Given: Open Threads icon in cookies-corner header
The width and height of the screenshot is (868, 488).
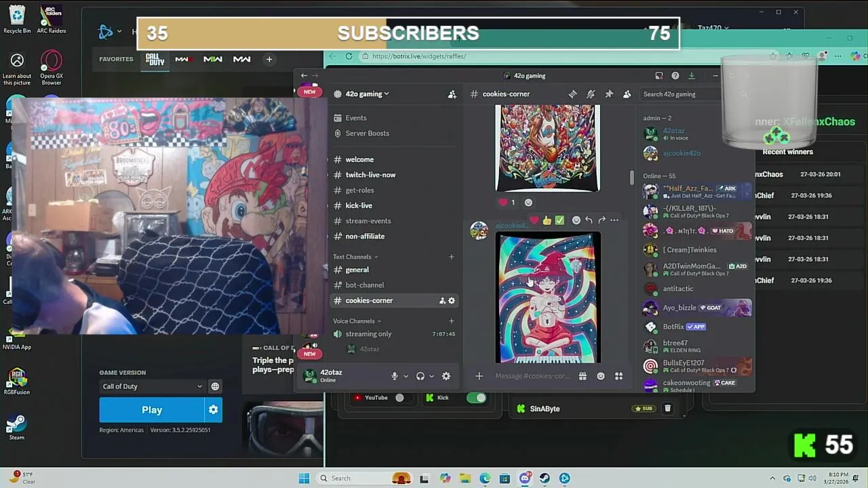Looking at the screenshot, I should pyautogui.click(x=572, y=94).
